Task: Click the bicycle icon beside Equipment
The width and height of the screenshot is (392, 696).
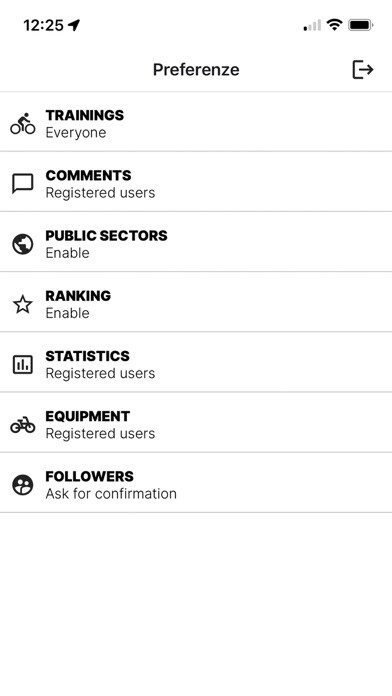Action: tap(23, 425)
